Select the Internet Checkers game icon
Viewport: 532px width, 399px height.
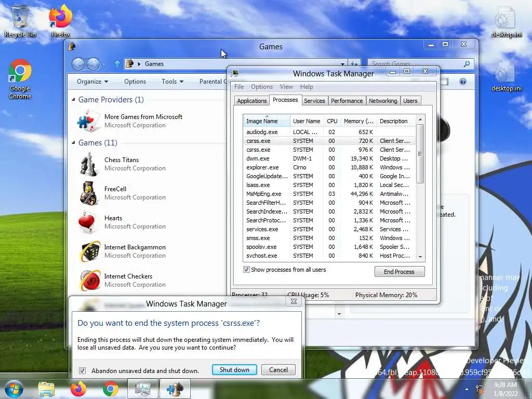pos(89,280)
